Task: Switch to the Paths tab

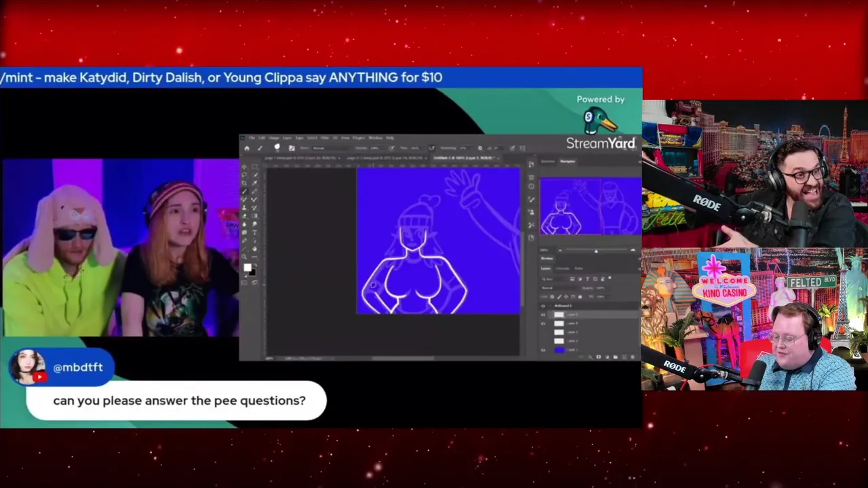Action: click(578, 268)
